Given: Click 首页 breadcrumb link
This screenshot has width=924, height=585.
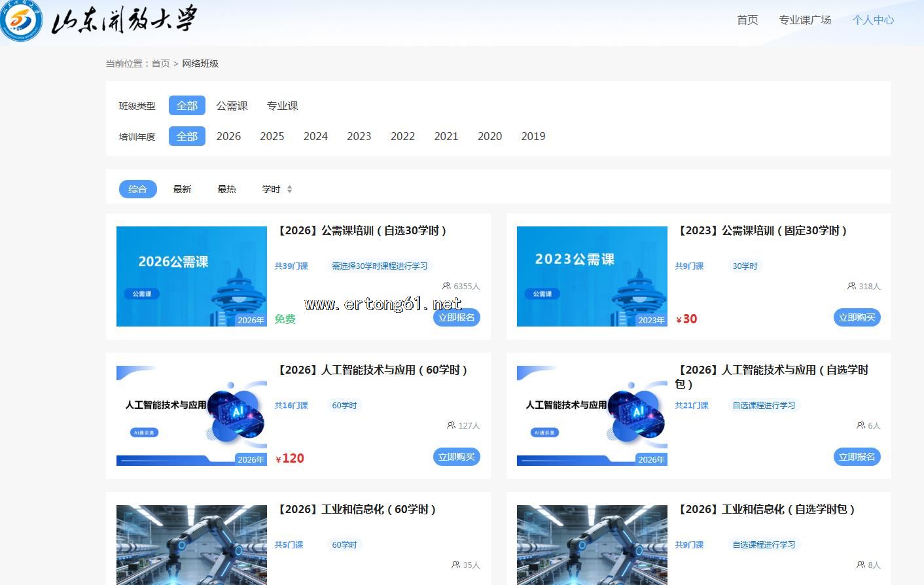Looking at the screenshot, I should 160,63.
